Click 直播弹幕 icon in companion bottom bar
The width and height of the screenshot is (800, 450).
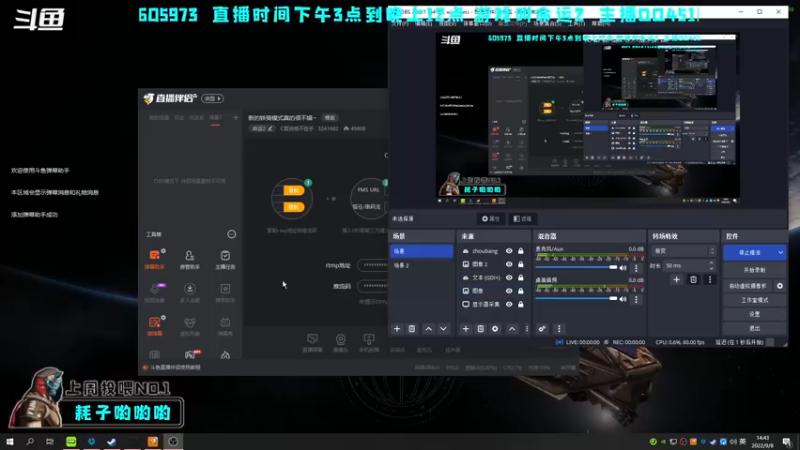[x=312, y=343]
